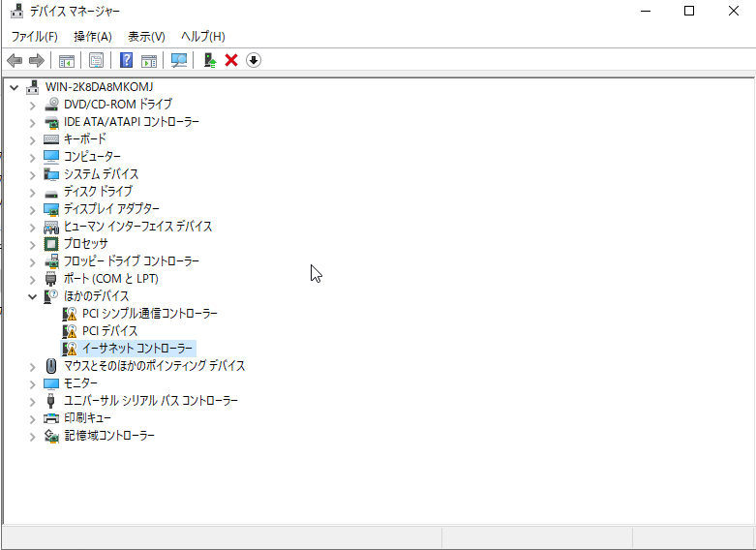Collapse the ほかのデバイス category
Image resolution: width=756 pixels, height=550 pixels.
click(x=32, y=296)
